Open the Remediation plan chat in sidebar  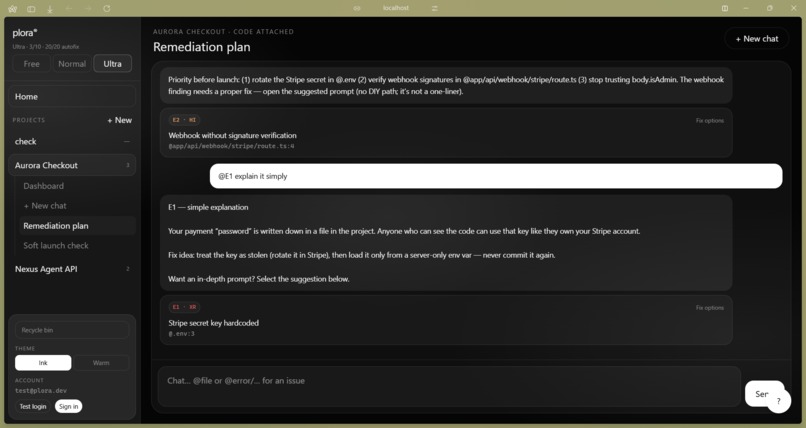(77, 226)
